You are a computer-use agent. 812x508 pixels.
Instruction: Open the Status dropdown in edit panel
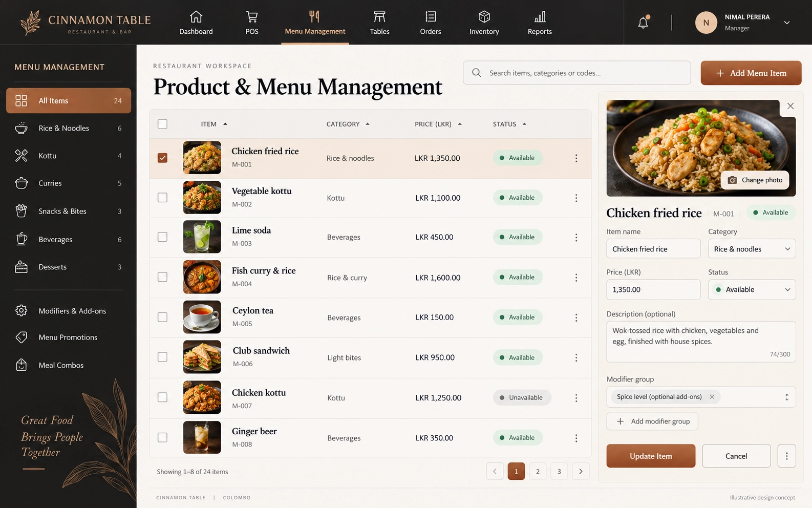point(752,289)
